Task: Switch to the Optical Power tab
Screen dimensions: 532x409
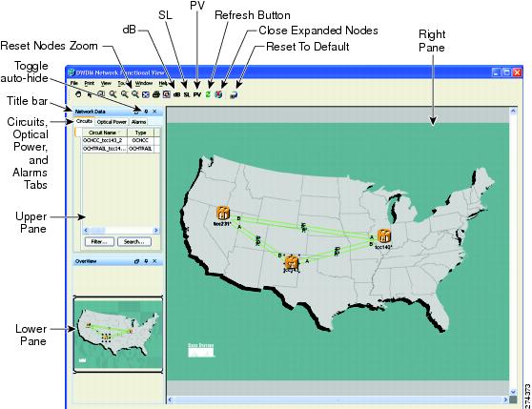Action: (x=112, y=122)
